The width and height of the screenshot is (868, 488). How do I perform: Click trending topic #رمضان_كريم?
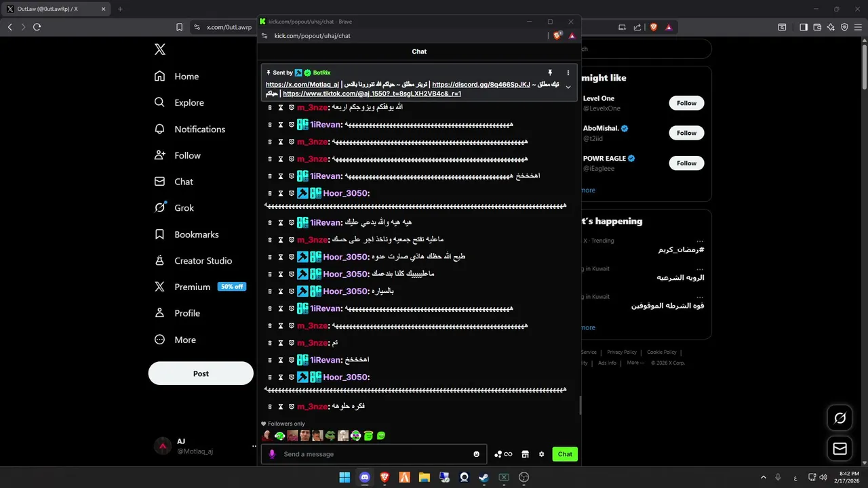(x=681, y=250)
